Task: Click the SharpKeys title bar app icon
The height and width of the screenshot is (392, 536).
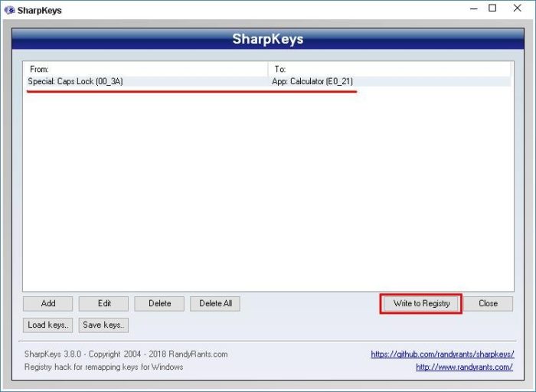Action: (9, 10)
